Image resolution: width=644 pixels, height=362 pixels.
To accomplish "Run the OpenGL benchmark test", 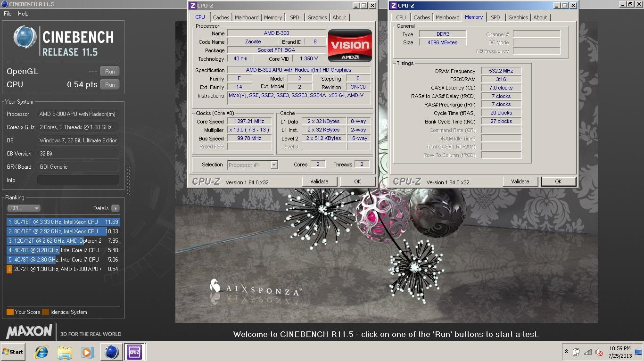I will pos(110,72).
